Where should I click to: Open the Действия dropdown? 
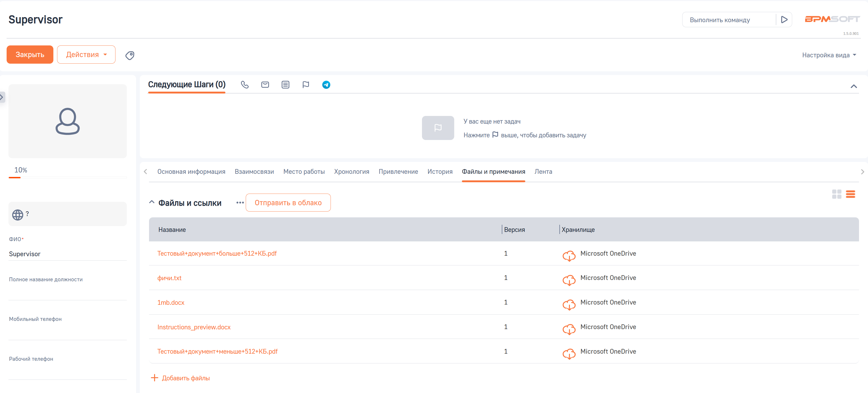point(86,55)
